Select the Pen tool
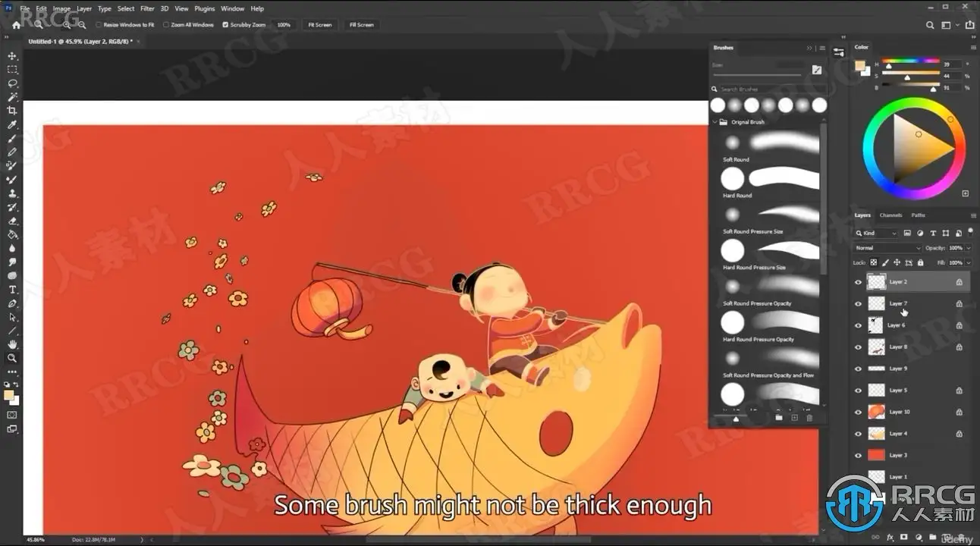This screenshot has width=980, height=546. coord(12,303)
